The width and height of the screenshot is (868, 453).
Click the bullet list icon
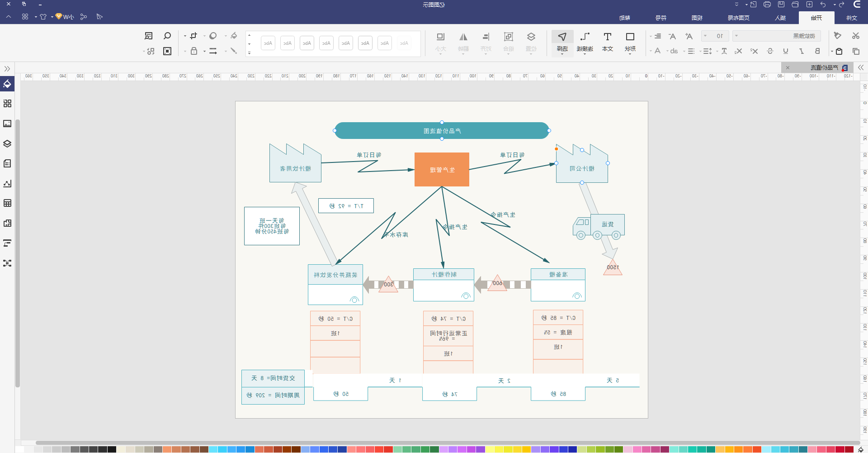691,51
